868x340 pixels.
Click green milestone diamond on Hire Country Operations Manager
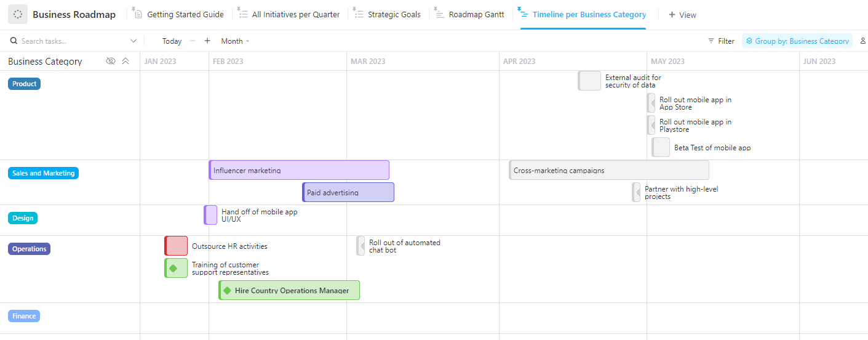pos(227,290)
